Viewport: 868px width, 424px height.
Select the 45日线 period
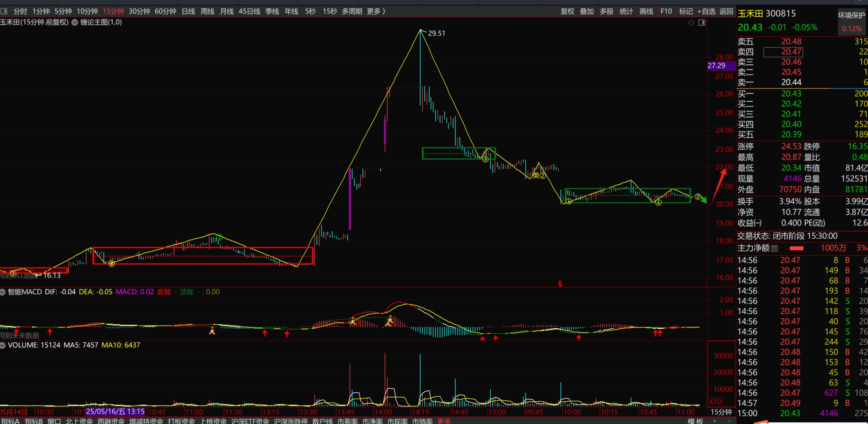point(249,11)
